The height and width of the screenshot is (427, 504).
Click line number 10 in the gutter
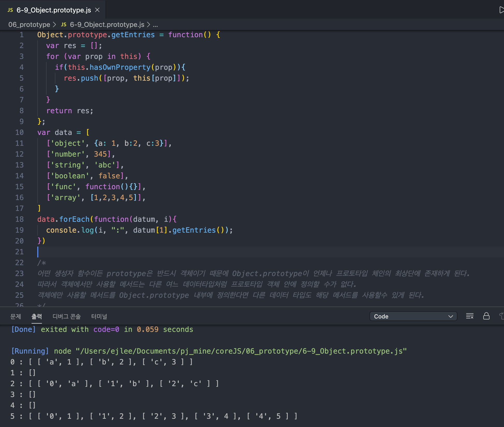pos(19,132)
